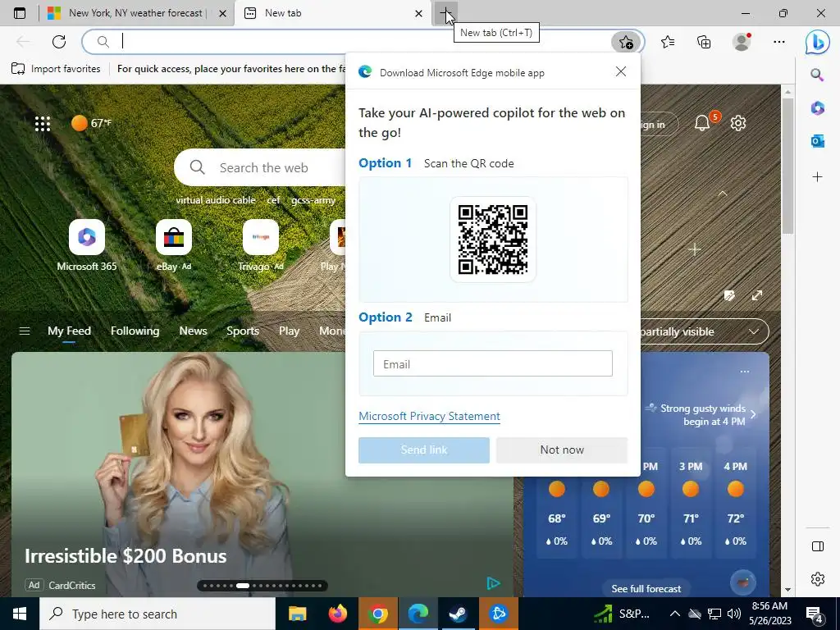The width and height of the screenshot is (840, 630).
Task: Open a new tab with plus button
Action: pyautogui.click(x=445, y=13)
